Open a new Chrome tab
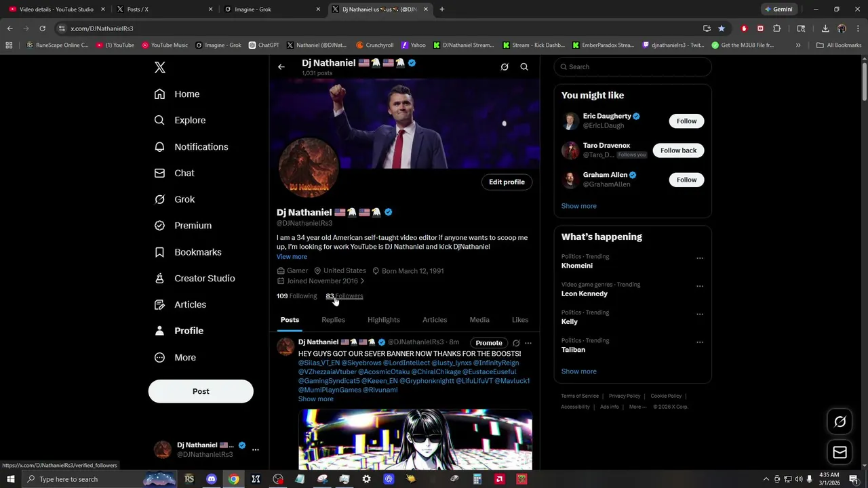Image resolution: width=868 pixels, height=488 pixels. [x=442, y=9]
